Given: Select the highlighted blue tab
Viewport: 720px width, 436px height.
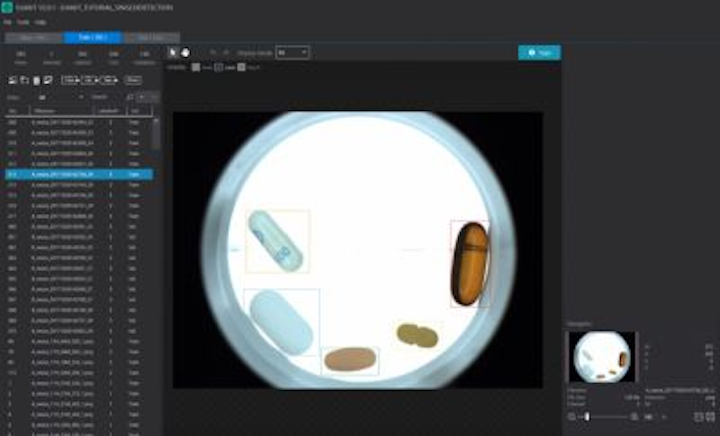Looking at the screenshot, I should click(x=93, y=38).
